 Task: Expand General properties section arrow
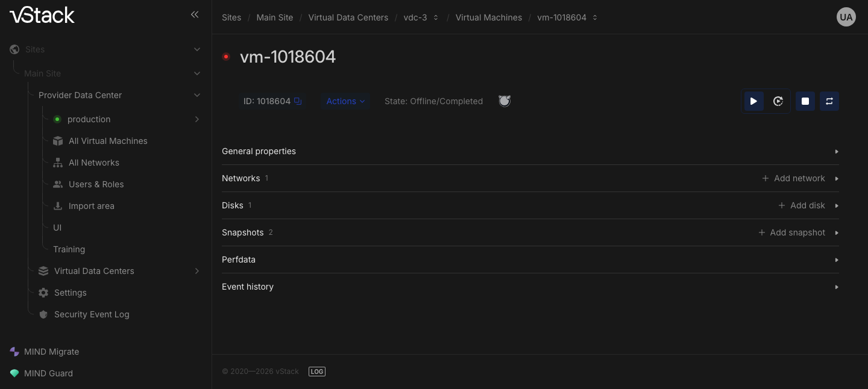pos(837,152)
